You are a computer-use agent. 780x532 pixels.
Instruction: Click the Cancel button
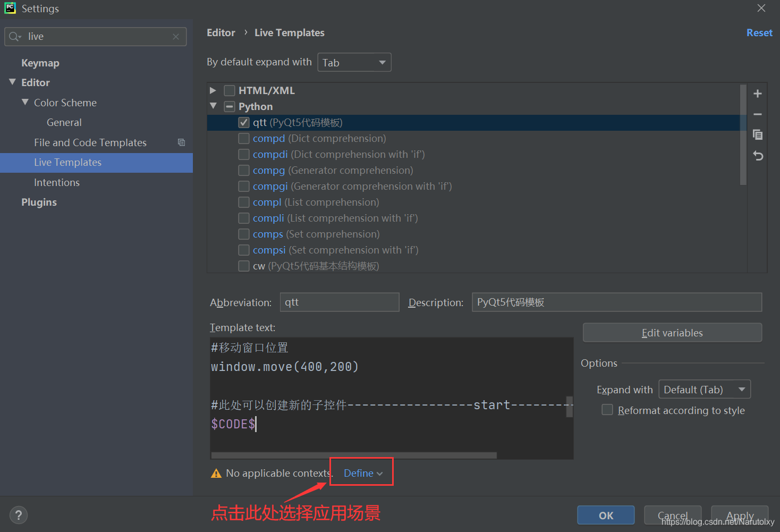tap(673, 515)
